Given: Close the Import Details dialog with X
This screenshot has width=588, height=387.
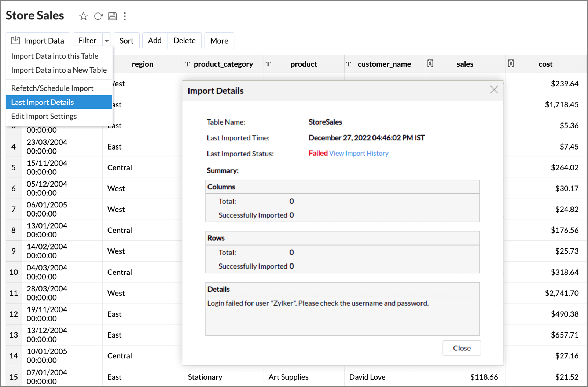Looking at the screenshot, I should (x=494, y=90).
